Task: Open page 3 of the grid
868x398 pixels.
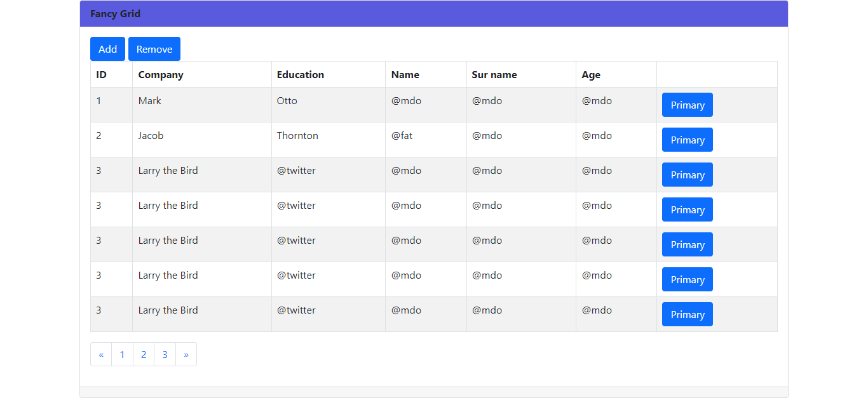Action: [x=165, y=354]
